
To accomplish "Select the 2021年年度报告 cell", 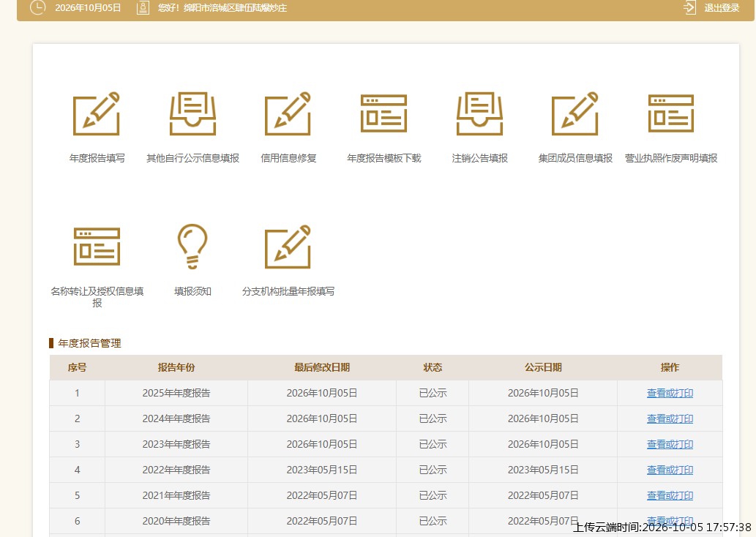I will [x=176, y=495].
